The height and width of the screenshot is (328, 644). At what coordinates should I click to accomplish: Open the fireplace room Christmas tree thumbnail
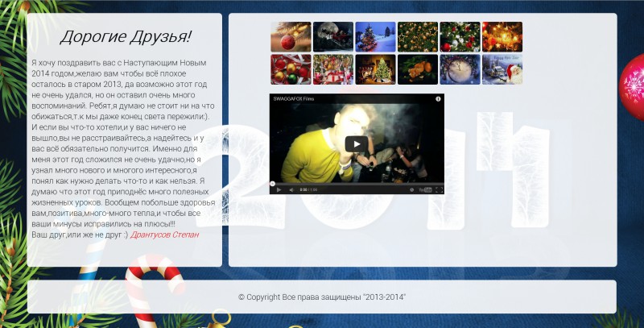[x=375, y=69]
